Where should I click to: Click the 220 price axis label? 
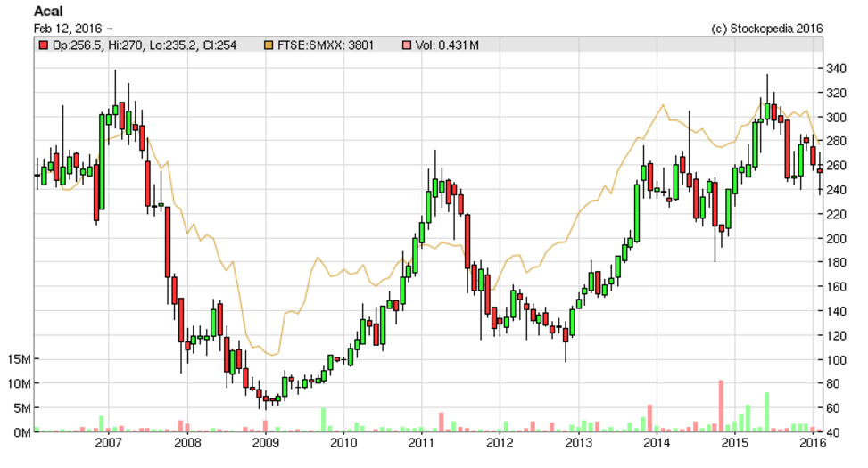click(837, 214)
